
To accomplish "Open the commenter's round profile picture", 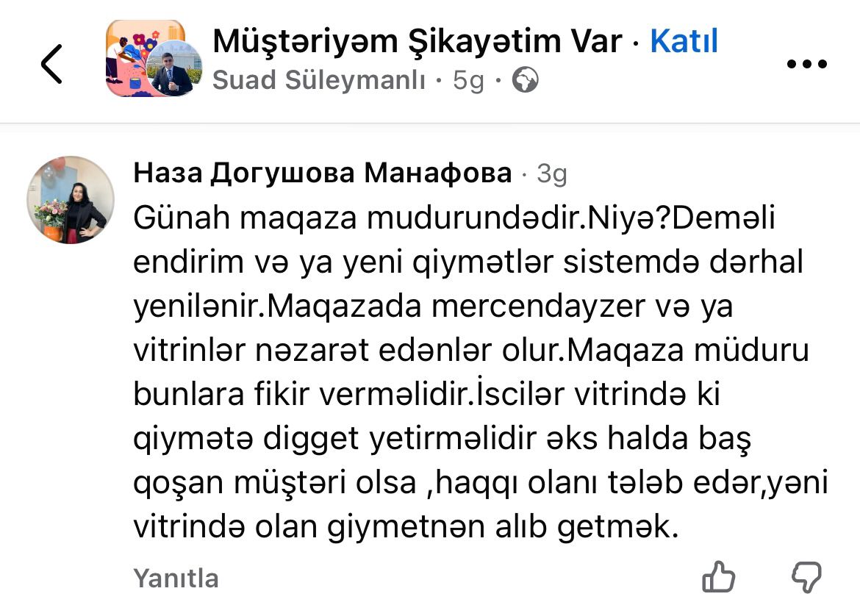I will [x=71, y=200].
